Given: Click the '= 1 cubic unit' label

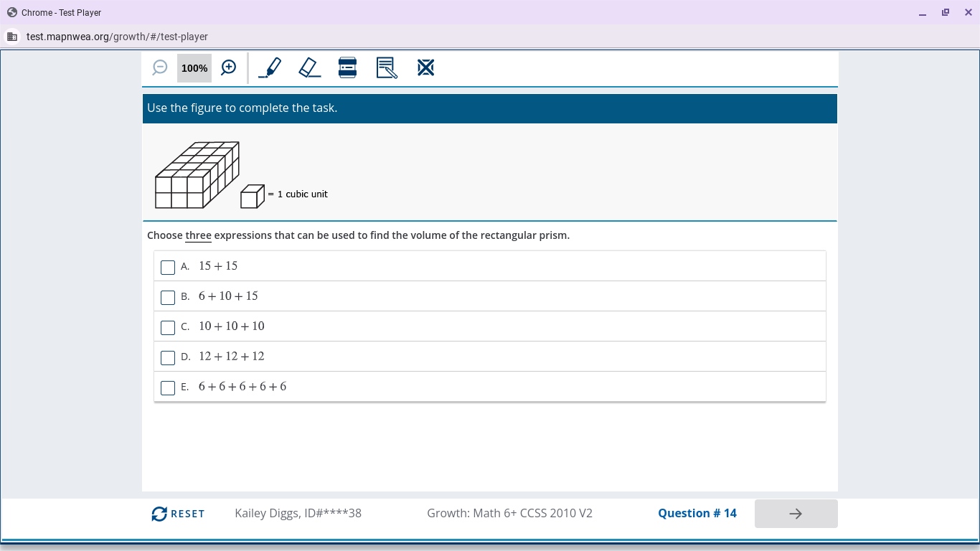Looking at the screenshot, I should click(x=298, y=194).
